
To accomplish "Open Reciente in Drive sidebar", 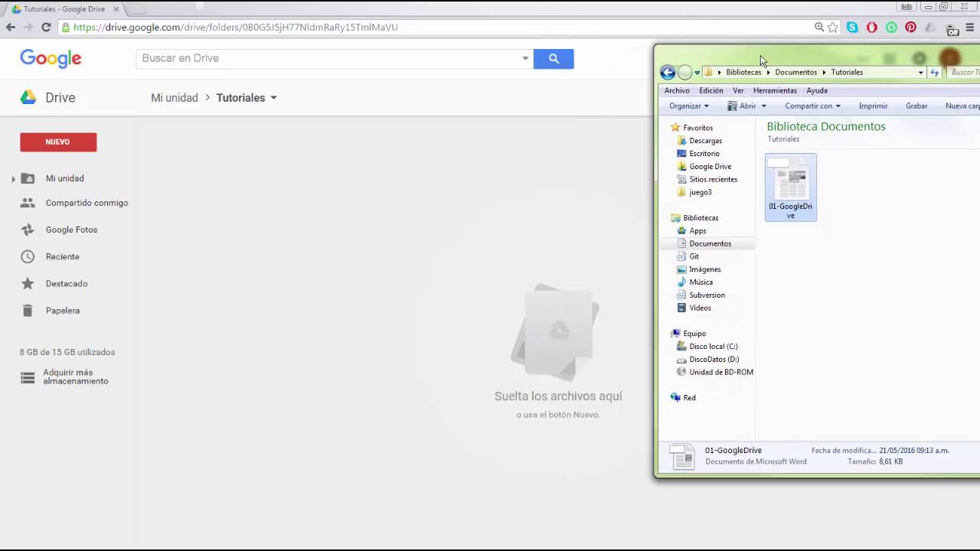I will (x=62, y=256).
